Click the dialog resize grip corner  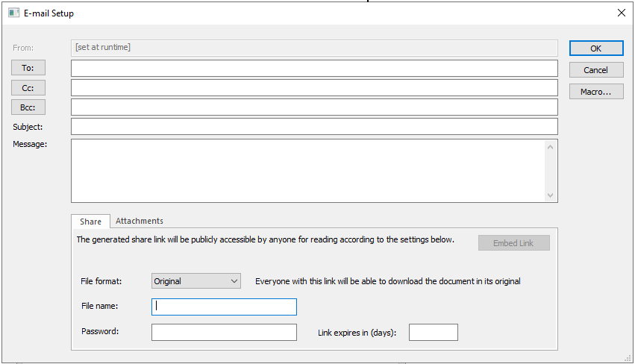(628, 358)
